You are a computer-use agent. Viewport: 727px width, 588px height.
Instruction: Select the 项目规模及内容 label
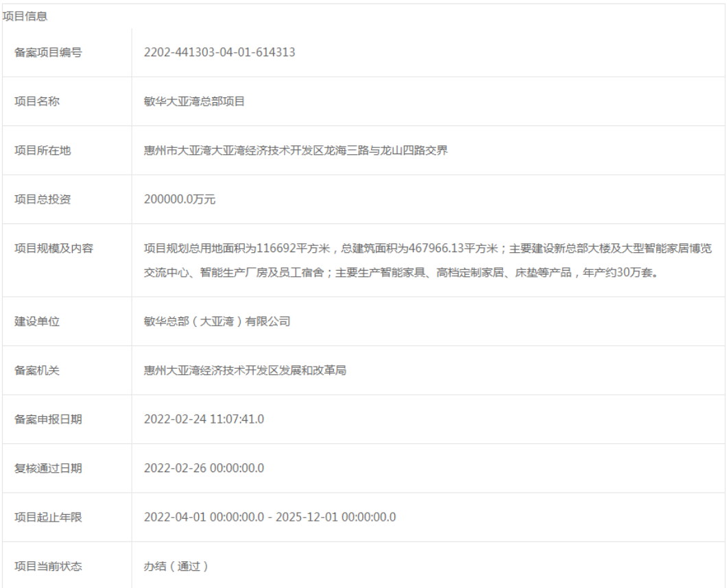pyautogui.click(x=53, y=248)
